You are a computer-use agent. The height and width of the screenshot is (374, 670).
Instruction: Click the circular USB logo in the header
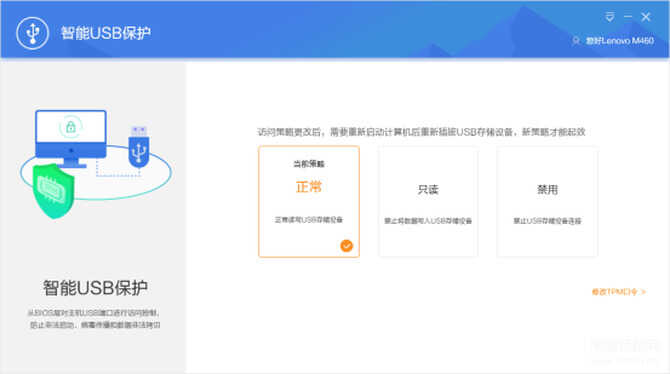pyautogui.click(x=32, y=33)
